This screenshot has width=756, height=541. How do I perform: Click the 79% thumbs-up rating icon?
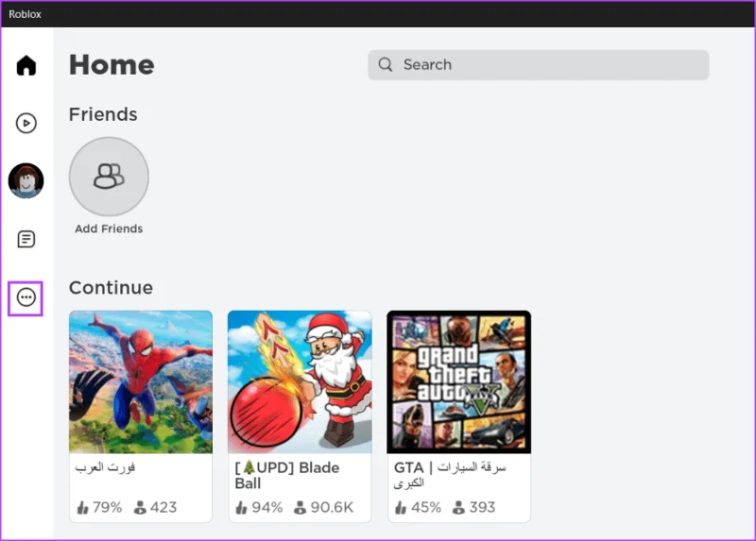[x=83, y=507]
